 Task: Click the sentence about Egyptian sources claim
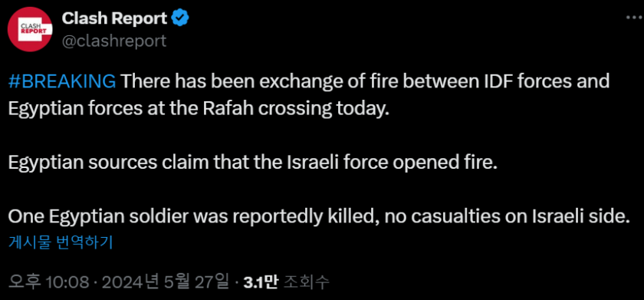pyautogui.click(x=252, y=163)
